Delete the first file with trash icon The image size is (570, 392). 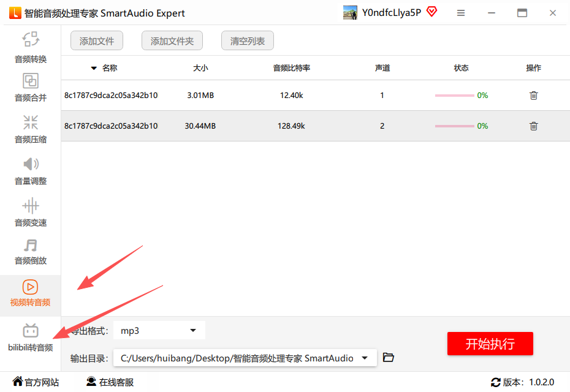(533, 96)
